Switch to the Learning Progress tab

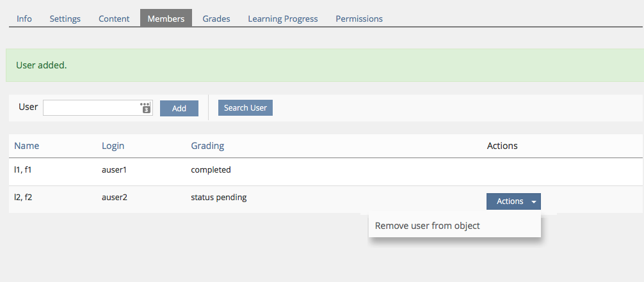[x=283, y=19]
